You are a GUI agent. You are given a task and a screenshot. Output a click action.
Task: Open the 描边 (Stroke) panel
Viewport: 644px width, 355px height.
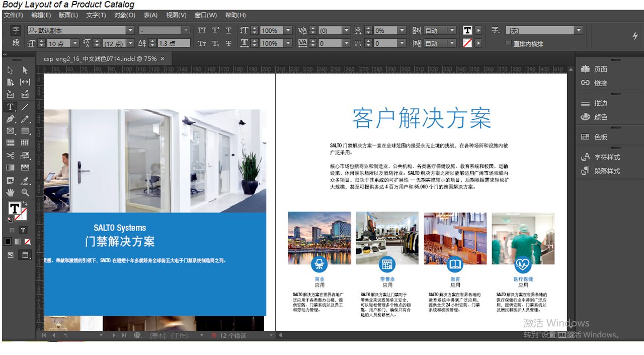(594, 103)
